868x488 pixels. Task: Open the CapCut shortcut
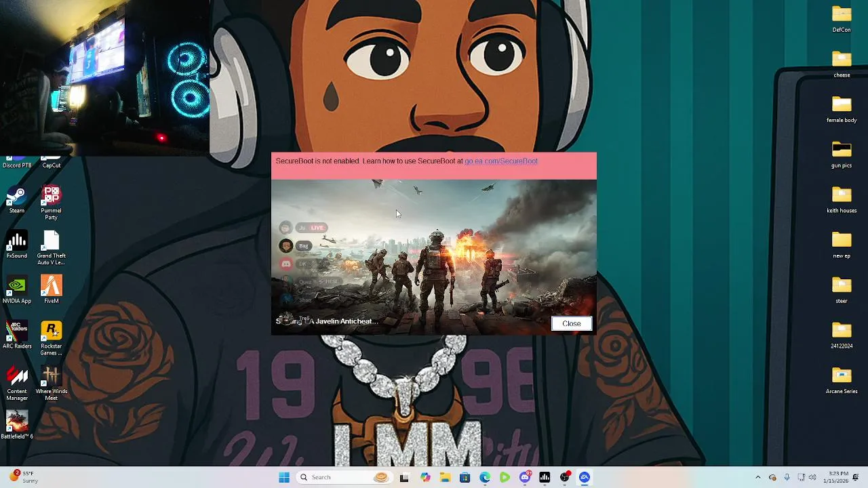click(52, 163)
